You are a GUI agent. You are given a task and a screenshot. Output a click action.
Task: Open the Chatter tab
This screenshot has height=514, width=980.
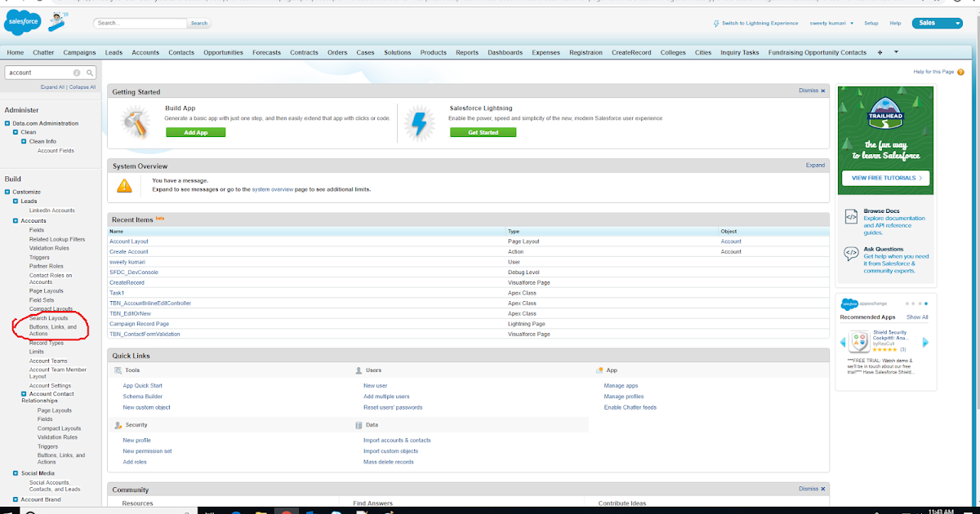42,51
